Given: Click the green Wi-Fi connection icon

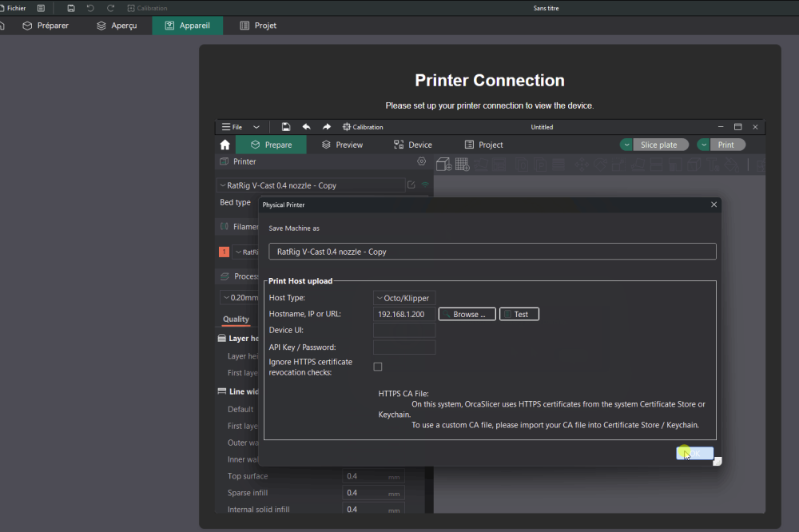Looking at the screenshot, I should (x=426, y=185).
